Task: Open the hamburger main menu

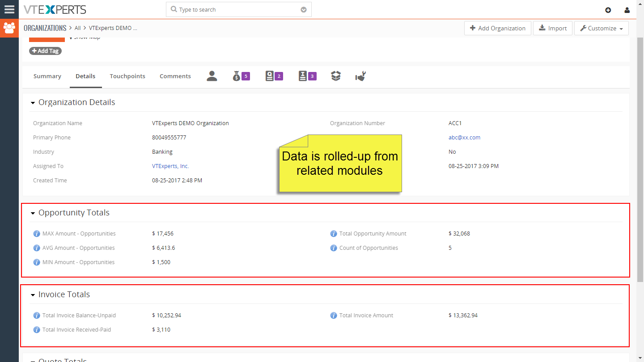Action: point(9,9)
